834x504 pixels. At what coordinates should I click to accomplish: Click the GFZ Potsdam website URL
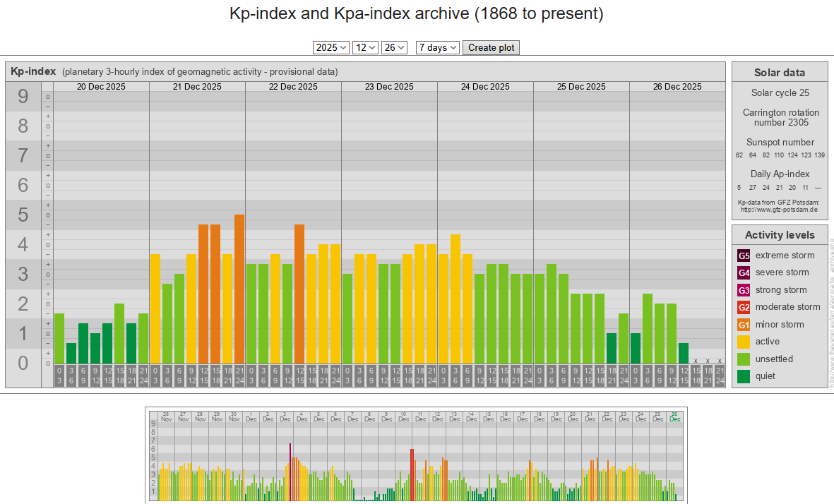779,210
